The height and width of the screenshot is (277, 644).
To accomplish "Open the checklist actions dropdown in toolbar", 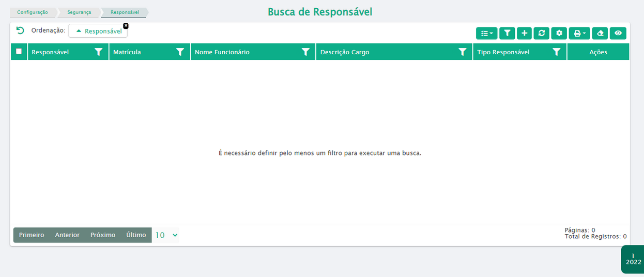I will [x=486, y=33].
